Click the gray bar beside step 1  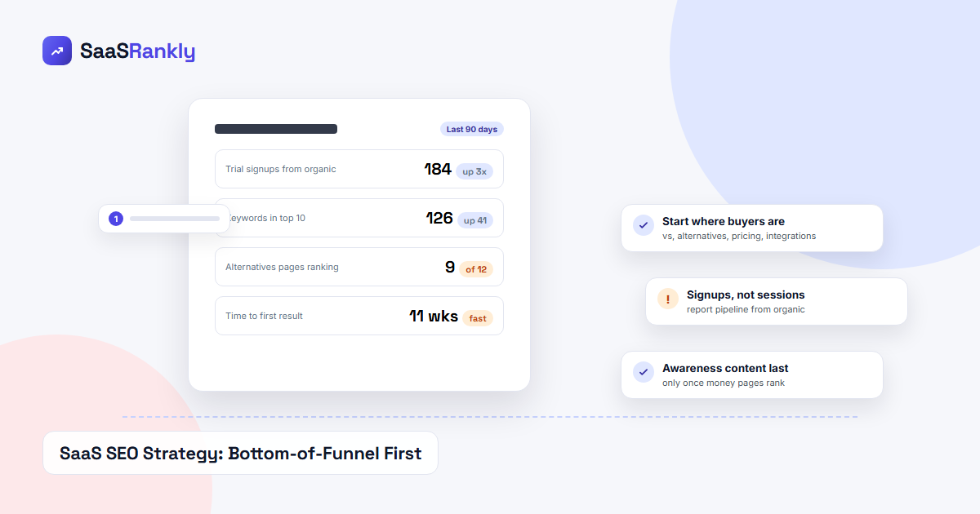point(175,219)
